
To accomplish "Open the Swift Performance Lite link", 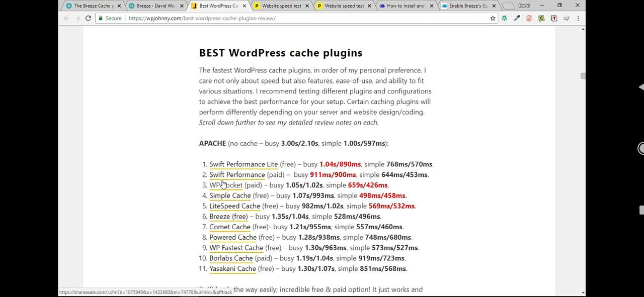I will pyautogui.click(x=244, y=164).
